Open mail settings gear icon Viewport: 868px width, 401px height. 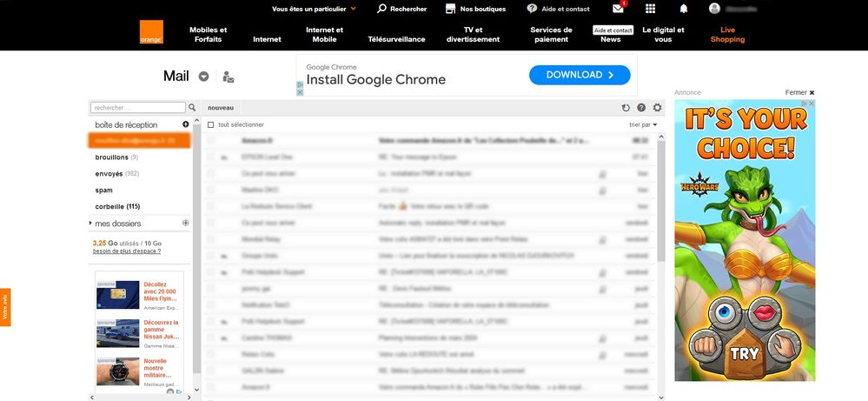click(x=657, y=108)
